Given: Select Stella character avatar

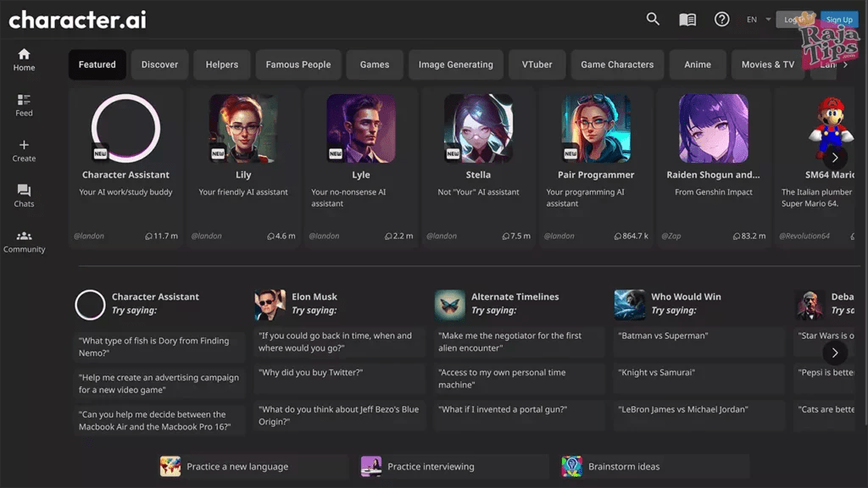Looking at the screenshot, I should click(478, 129).
